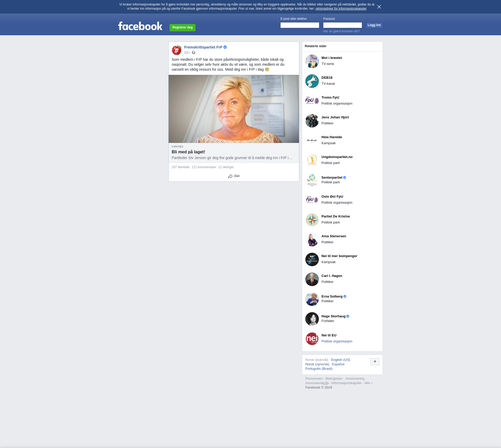Open the Erna Solberg profile picture
501x448 pixels.
(x=312, y=299)
